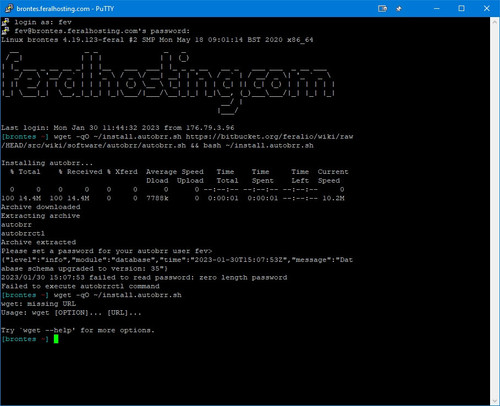Click 'Please set a password for your autobrr user' line

(x=106, y=251)
